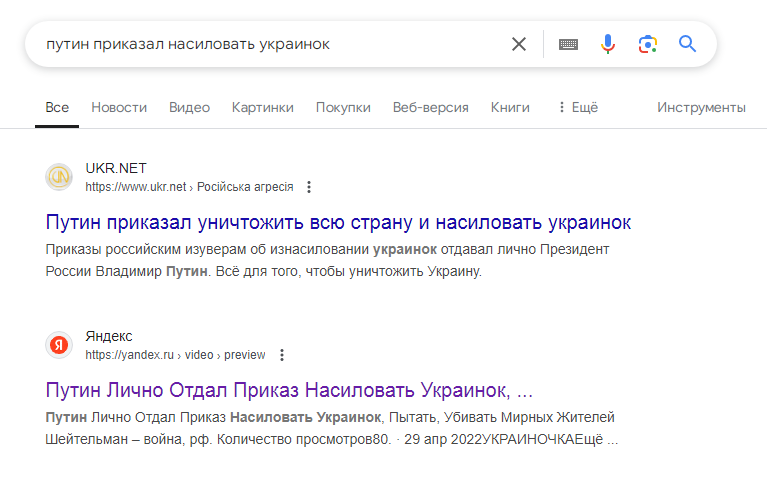Open the on-screen keyboard icon
The height and width of the screenshot is (493, 767).
pyautogui.click(x=568, y=45)
